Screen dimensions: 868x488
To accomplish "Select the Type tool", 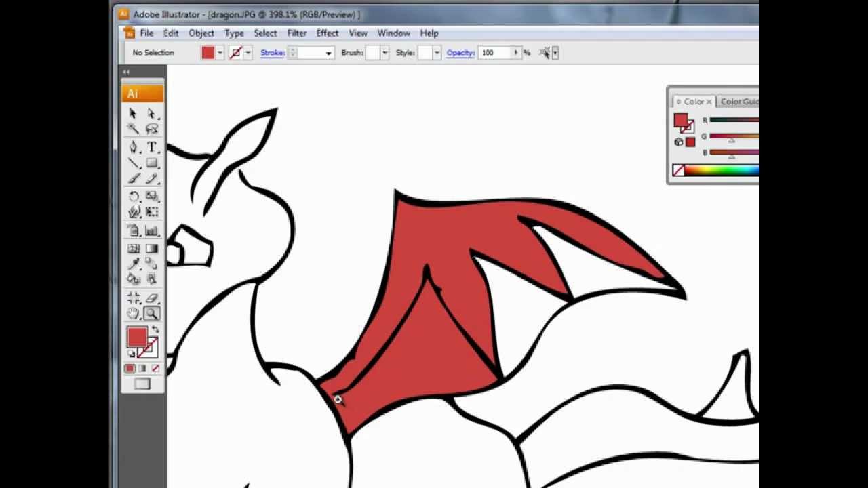I will click(x=151, y=147).
